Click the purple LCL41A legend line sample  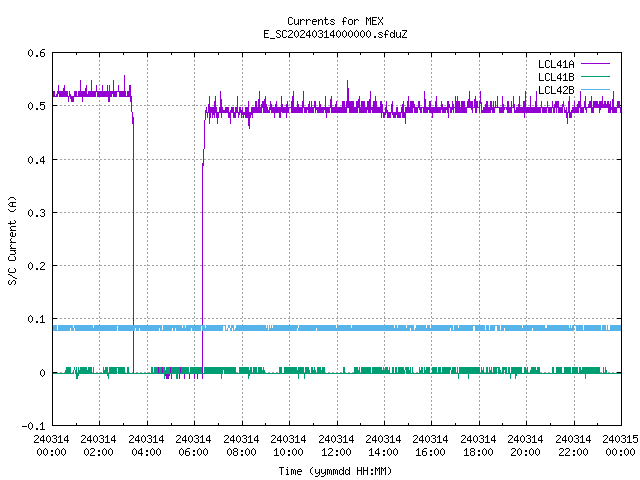[x=596, y=64]
